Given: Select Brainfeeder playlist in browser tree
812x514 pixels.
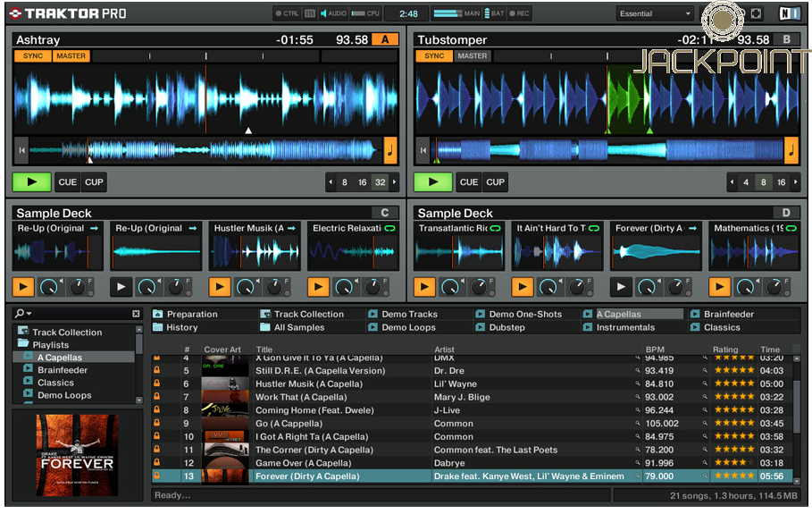Looking at the screenshot, I should point(63,370).
